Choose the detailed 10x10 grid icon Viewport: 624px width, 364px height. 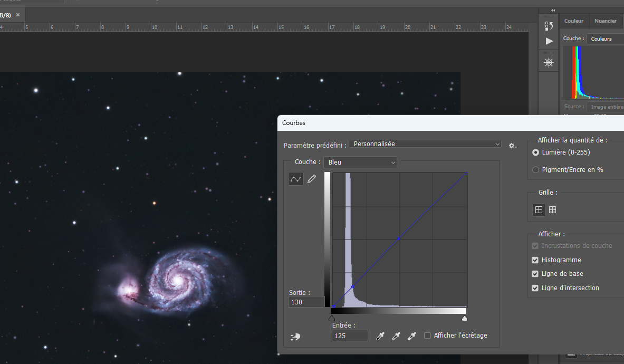tap(552, 209)
